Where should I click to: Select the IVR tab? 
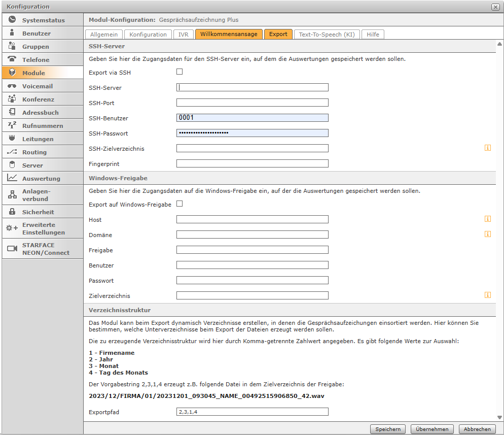point(183,35)
